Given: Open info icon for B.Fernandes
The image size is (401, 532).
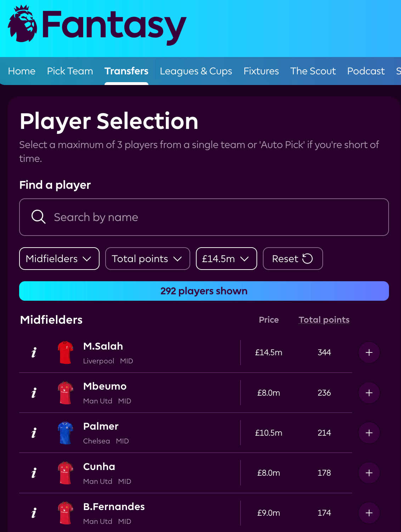Looking at the screenshot, I should (x=34, y=513).
